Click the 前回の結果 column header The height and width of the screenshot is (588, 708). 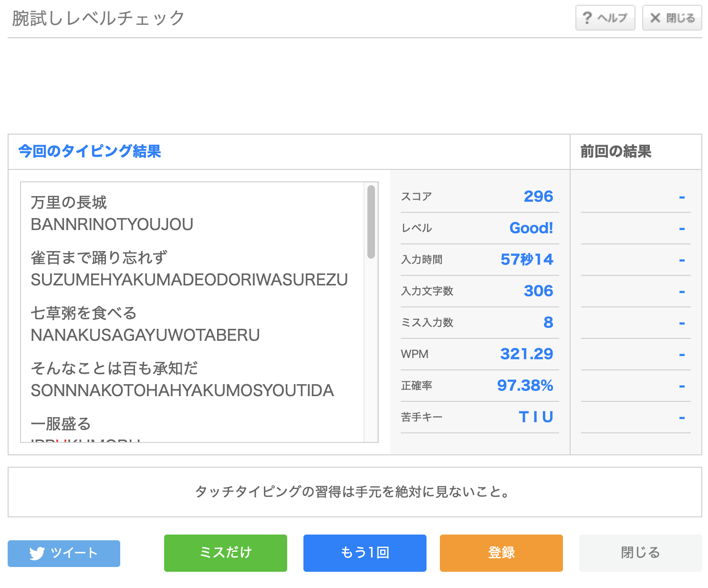point(615,152)
